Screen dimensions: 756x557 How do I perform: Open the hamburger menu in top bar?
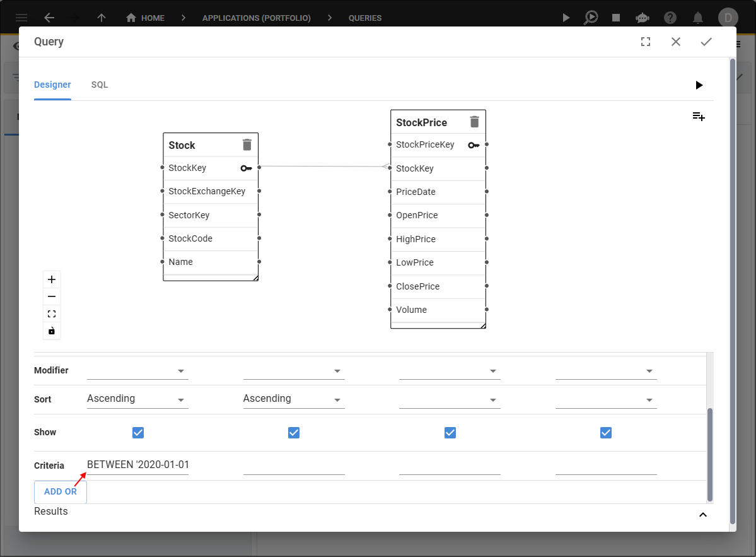pos(21,18)
